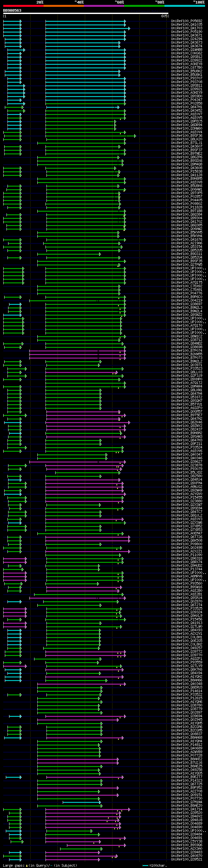Select hit UniRef100_P33523
Image resolution: width=208 pixels, height=868 pixels.
click(187, 369)
